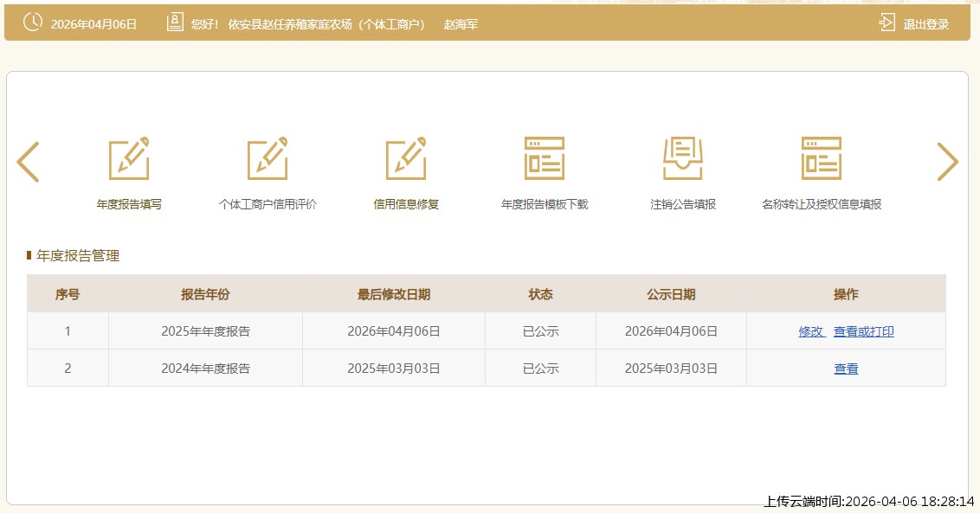Viewport: 980px width, 513px height.
Task: Click the 退出登录 text button
Action: pos(926,24)
